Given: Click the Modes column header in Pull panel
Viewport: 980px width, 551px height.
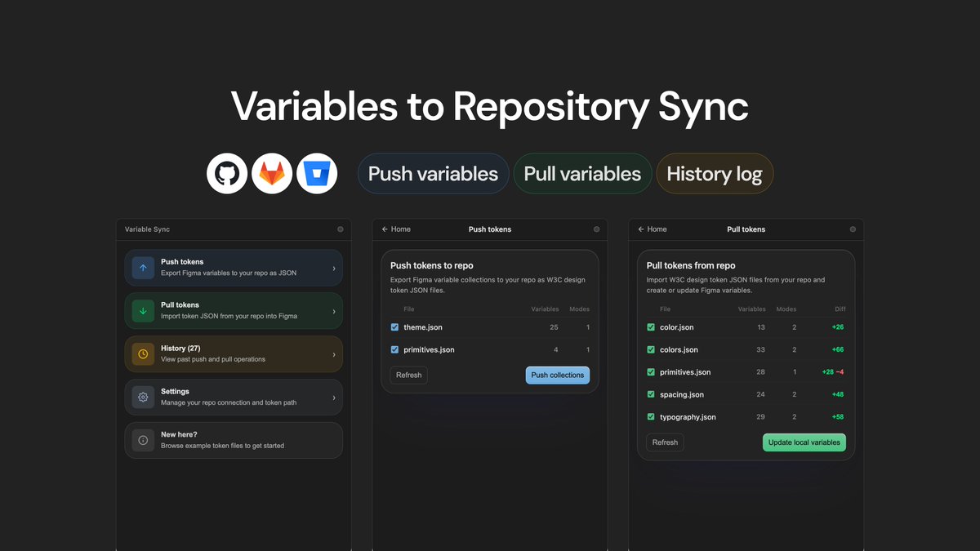Looking at the screenshot, I should point(786,309).
